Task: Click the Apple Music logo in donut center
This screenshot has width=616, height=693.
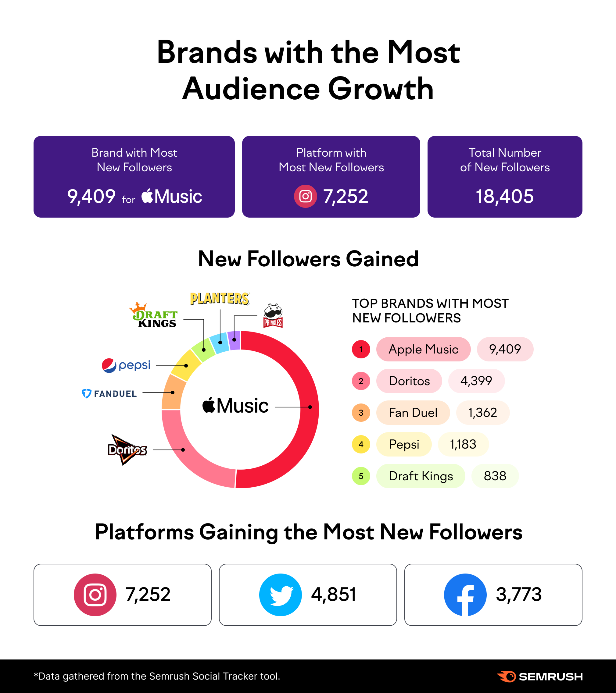Action: point(235,405)
